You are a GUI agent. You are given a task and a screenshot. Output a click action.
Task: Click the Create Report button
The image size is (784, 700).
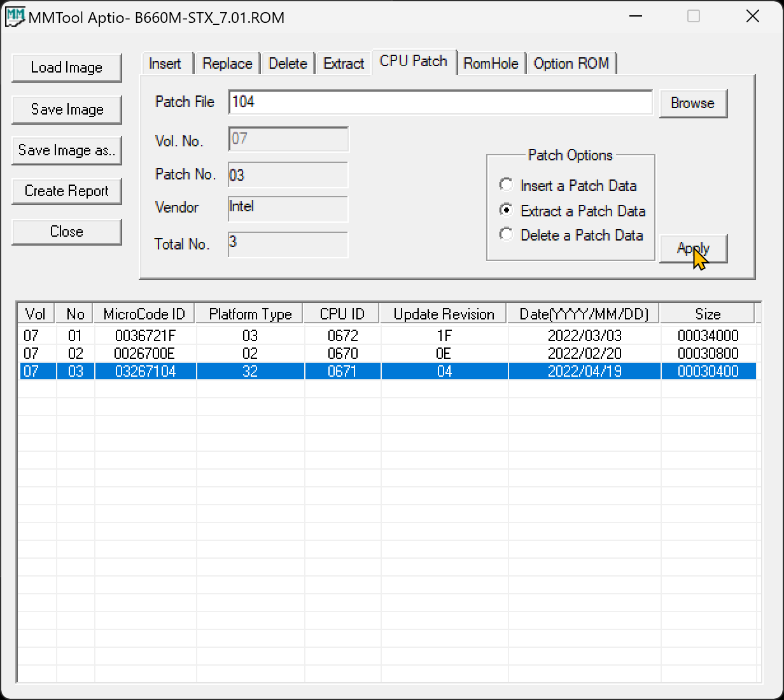[67, 191]
